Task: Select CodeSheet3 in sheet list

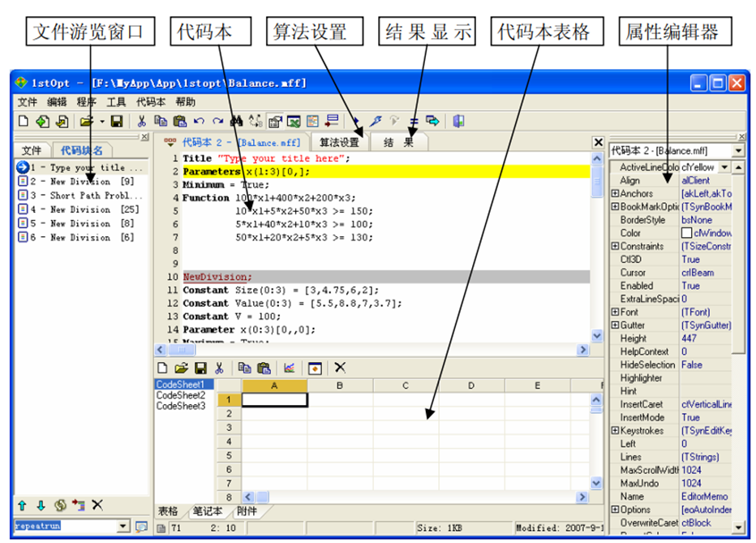Action: pyautogui.click(x=181, y=406)
